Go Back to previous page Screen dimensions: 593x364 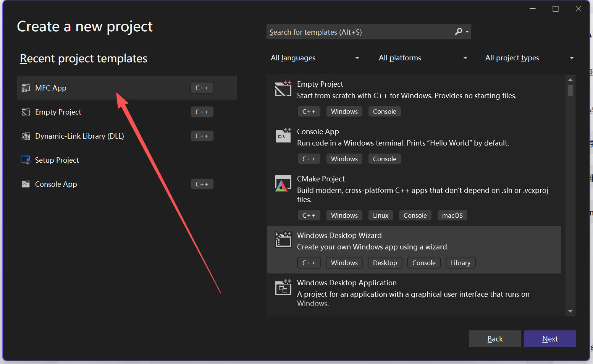(x=495, y=339)
